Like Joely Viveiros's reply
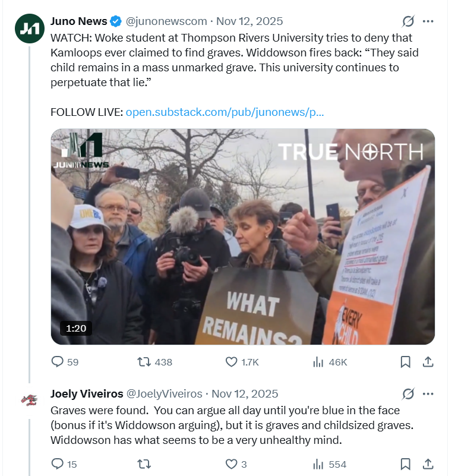Screen dimensions: 455x476 (x=232, y=464)
